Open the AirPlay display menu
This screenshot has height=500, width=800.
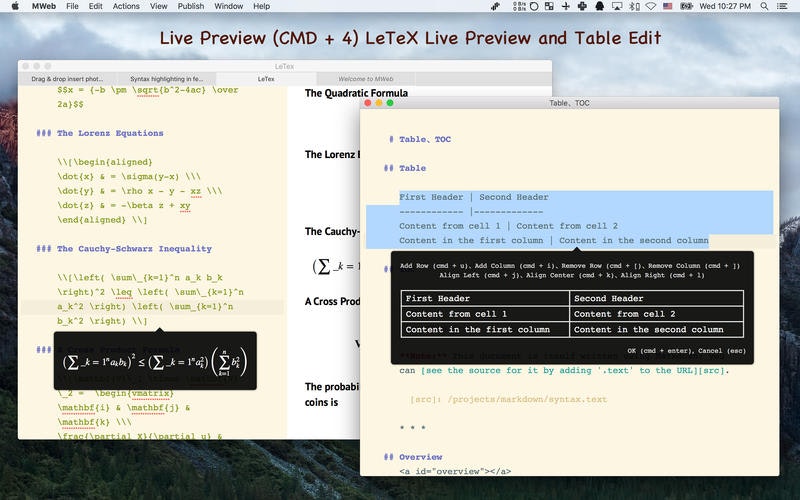[617, 6]
